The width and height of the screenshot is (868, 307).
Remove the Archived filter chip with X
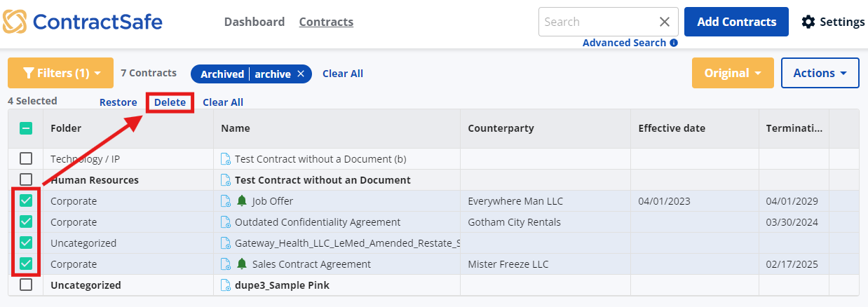tap(301, 74)
